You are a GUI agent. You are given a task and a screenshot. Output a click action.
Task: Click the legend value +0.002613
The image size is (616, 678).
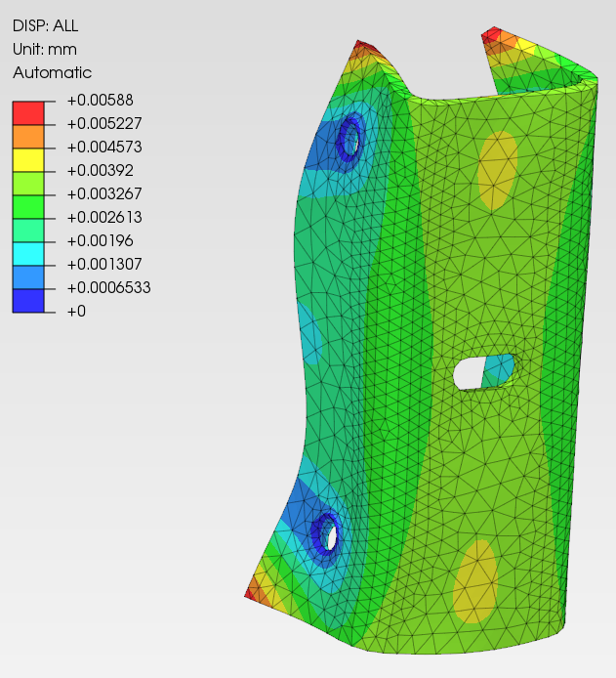pyautogui.click(x=104, y=217)
